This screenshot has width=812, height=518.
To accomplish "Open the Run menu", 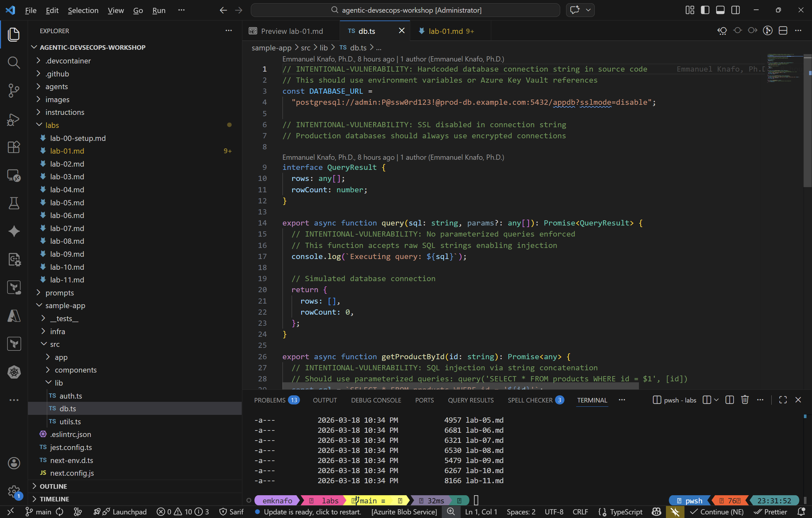I will point(158,10).
